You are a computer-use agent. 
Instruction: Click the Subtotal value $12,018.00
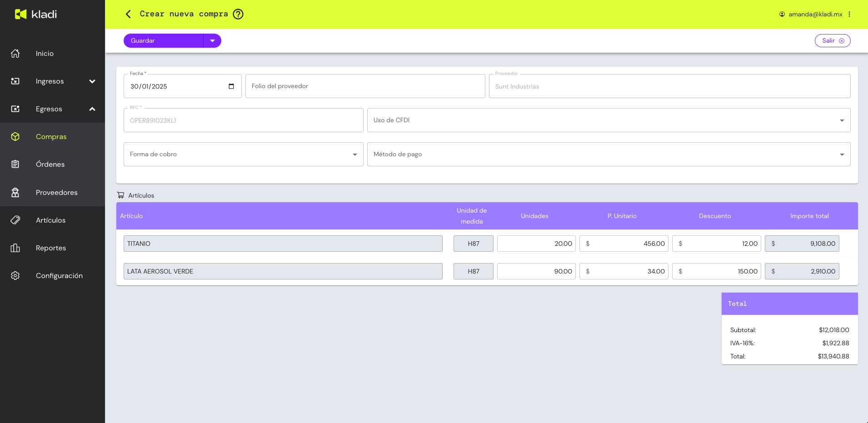point(834,330)
